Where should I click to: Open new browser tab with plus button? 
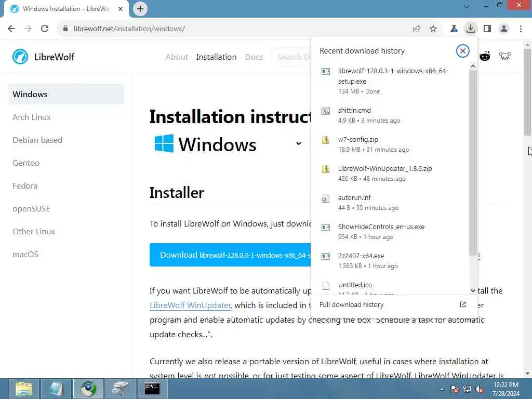[x=140, y=9]
